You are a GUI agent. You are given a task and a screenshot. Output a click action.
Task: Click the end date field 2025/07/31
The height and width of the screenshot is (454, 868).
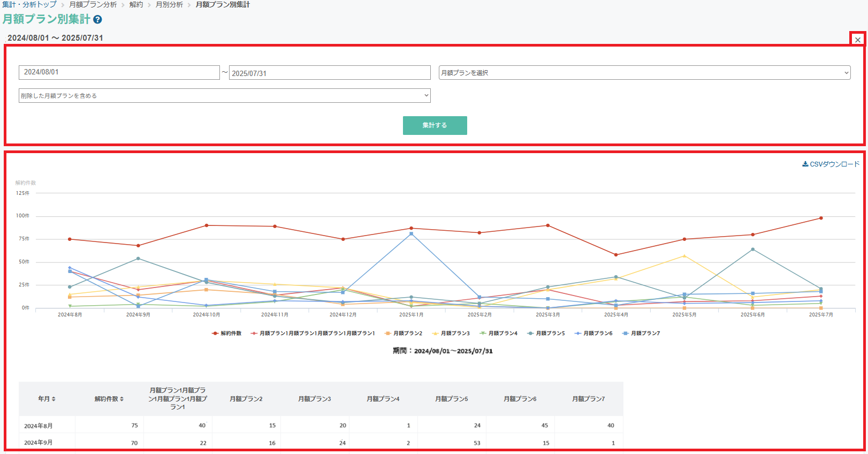click(x=330, y=73)
